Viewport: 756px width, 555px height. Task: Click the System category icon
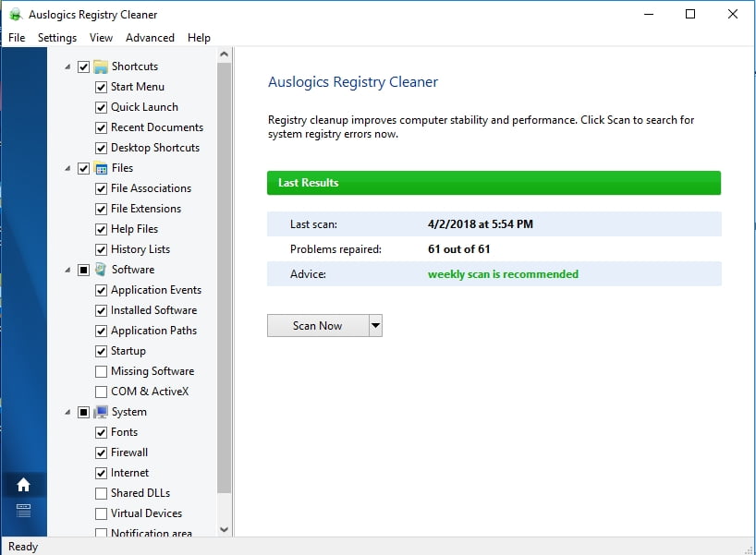(x=100, y=411)
